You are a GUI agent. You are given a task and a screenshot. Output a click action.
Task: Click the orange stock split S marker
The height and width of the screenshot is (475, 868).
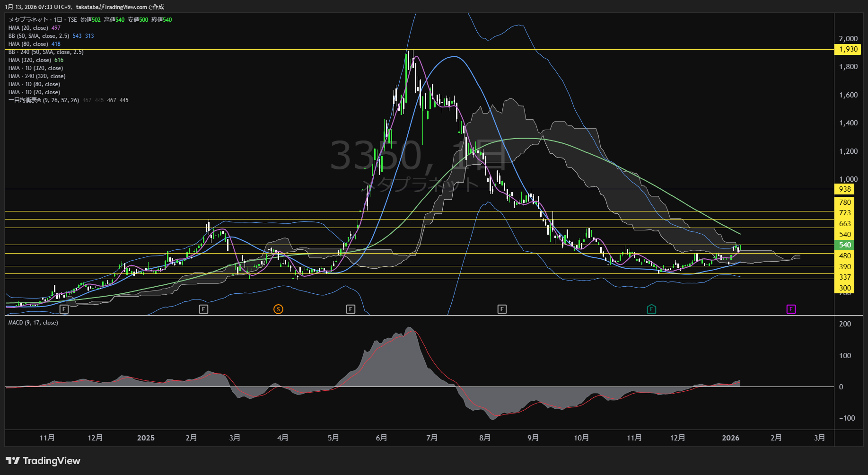(x=278, y=309)
